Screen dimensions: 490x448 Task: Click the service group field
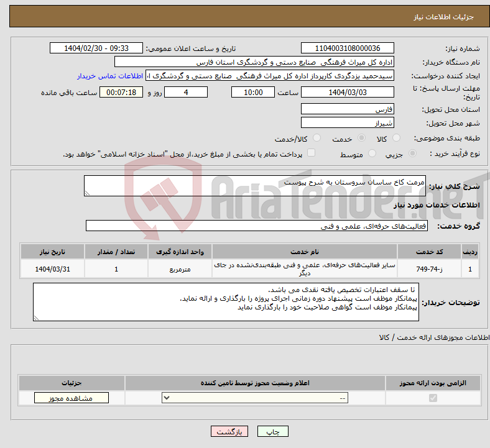[x=257, y=226]
